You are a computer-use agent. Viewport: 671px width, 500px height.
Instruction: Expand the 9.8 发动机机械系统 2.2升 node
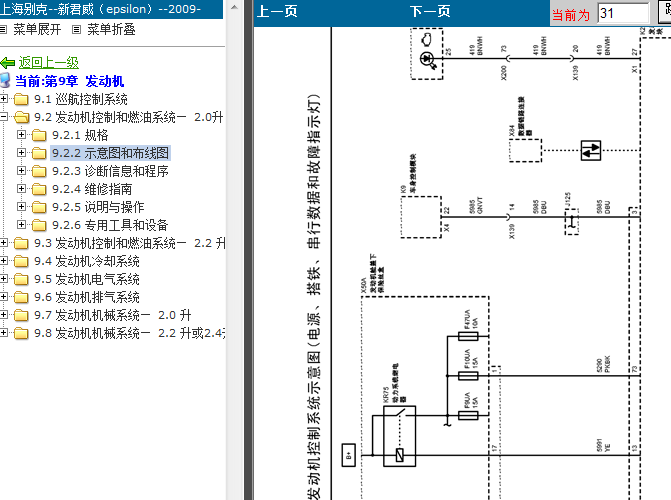pyautogui.click(x=3, y=333)
